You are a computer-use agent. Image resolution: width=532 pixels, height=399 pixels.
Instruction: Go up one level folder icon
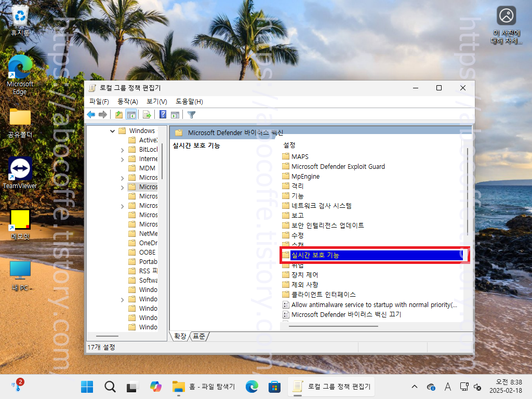[x=119, y=115]
